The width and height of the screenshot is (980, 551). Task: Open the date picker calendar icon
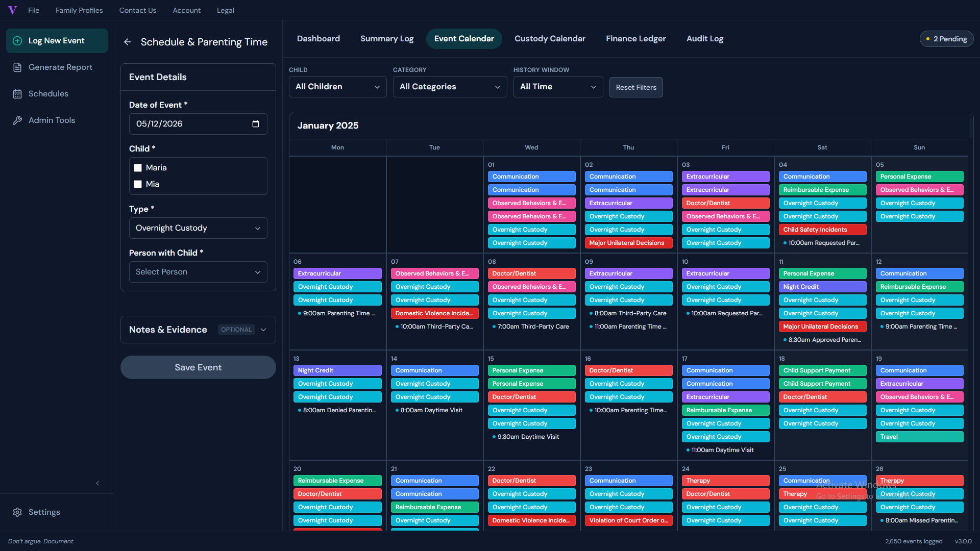click(x=256, y=124)
